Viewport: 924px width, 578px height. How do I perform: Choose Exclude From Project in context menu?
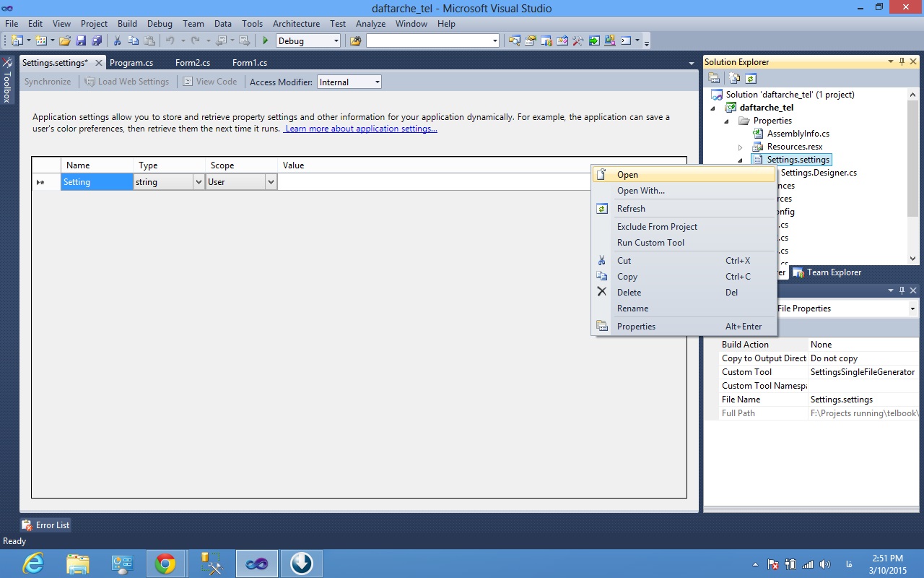pos(657,226)
